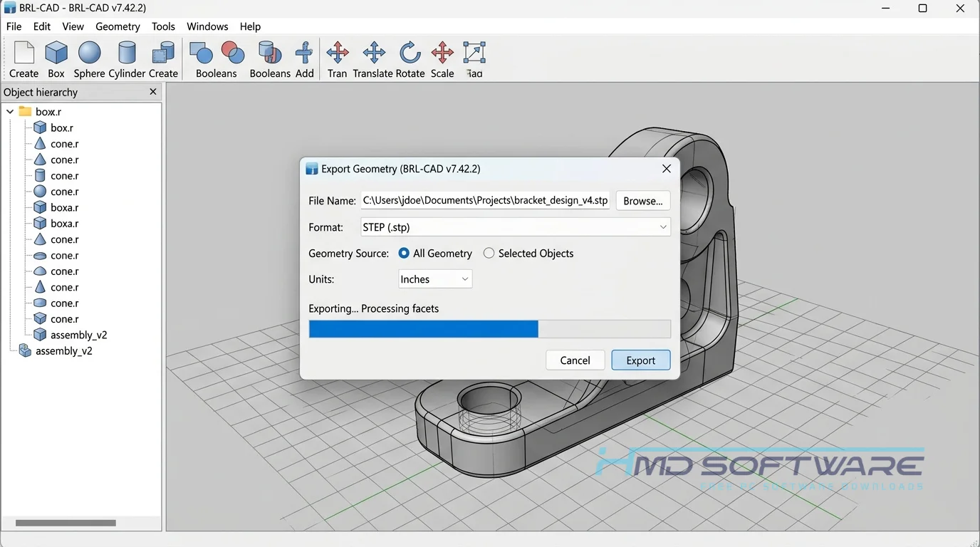The image size is (980, 547).
Task: Select the Translate tool
Action: [x=374, y=53]
